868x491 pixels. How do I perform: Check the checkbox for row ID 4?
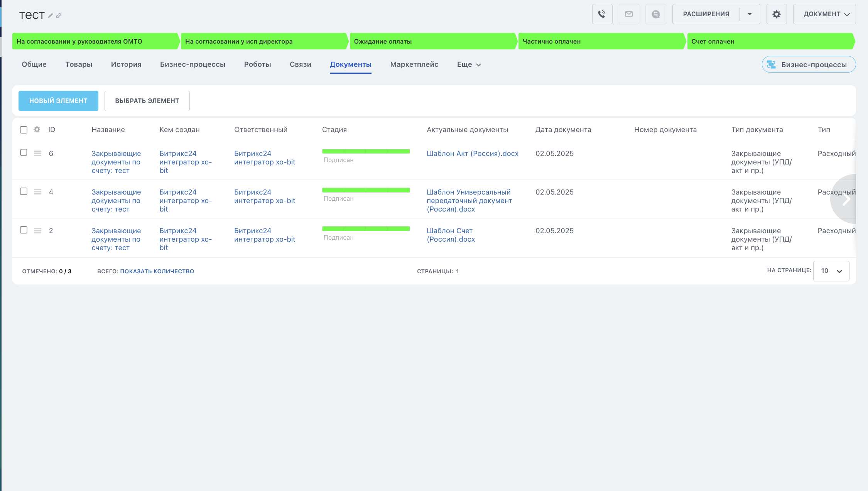pyautogui.click(x=24, y=191)
